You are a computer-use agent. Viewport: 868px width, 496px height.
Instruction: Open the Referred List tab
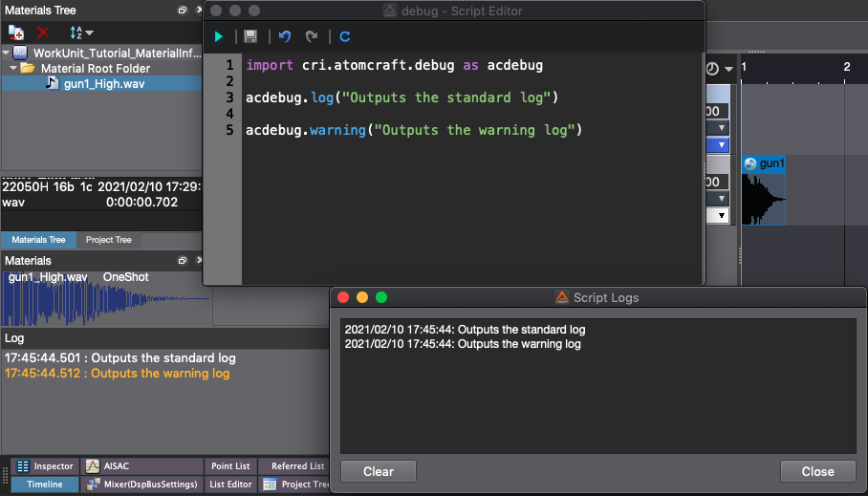(293, 466)
